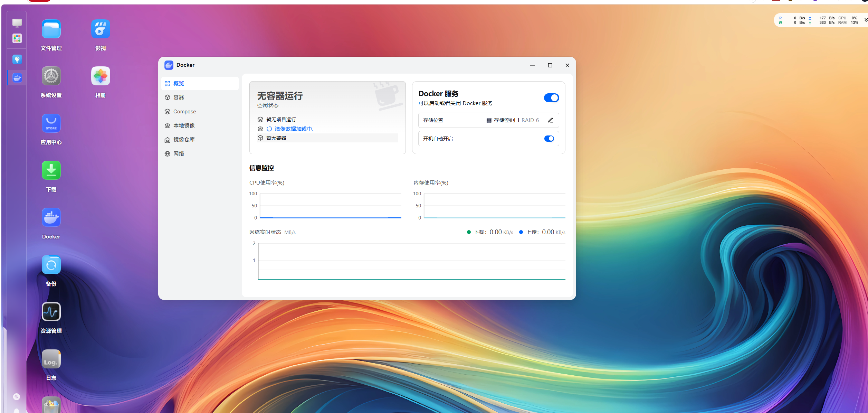
Task: Switch to 镜像仓库 registry section
Action: (184, 140)
